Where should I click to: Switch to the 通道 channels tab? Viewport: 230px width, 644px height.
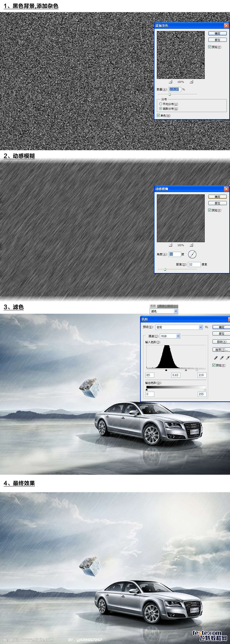(x=161, y=306)
